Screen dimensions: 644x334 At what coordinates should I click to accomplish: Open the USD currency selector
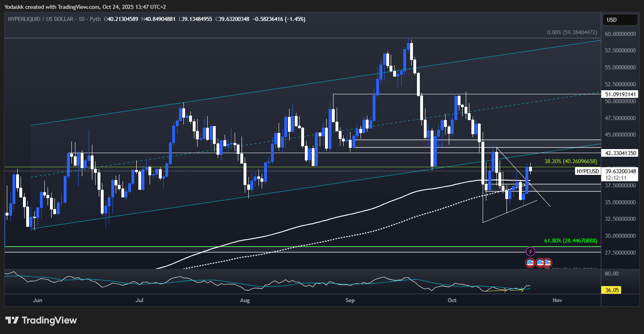click(620, 20)
